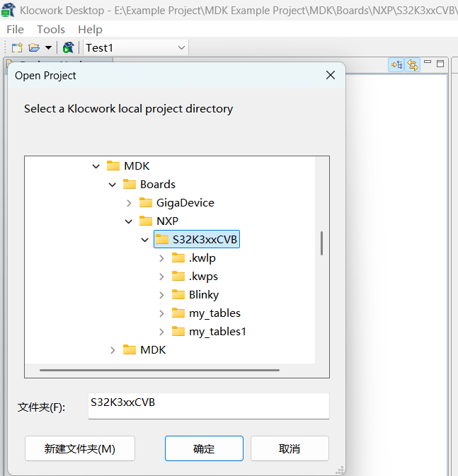Click the vertical scrollbar thumb in folder tree

(x=321, y=243)
